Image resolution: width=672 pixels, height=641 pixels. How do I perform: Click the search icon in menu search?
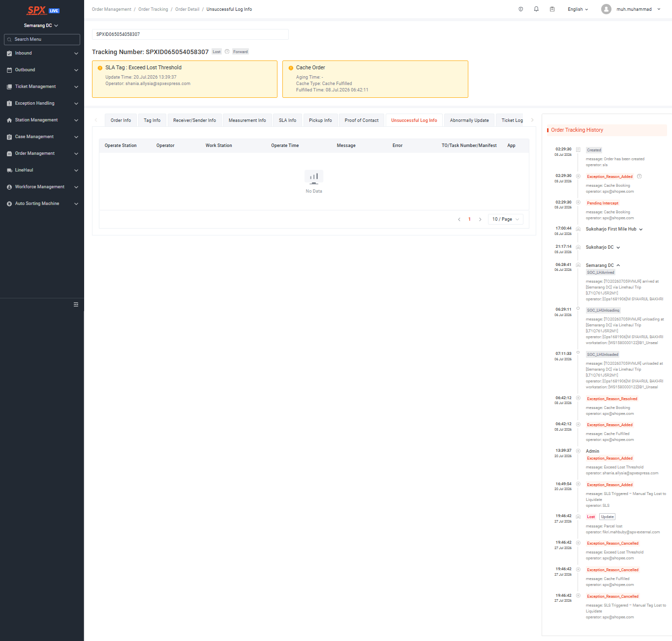(9, 39)
